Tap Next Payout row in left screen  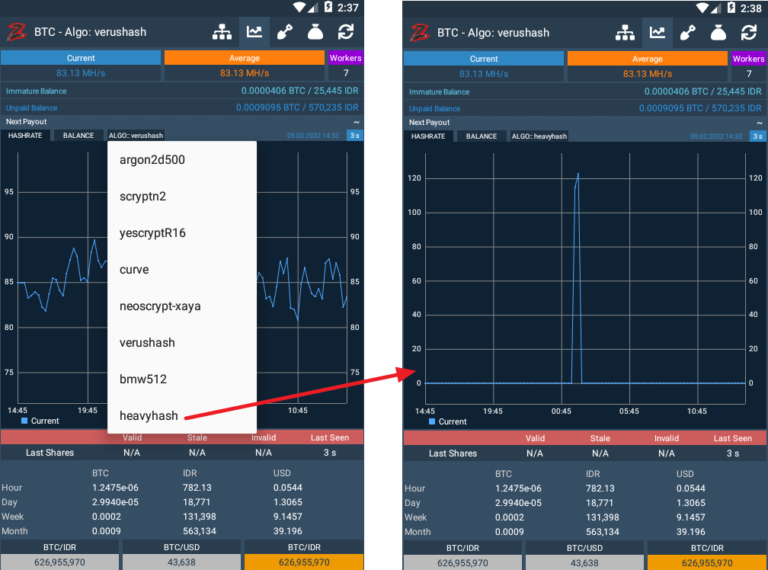point(182,122)
